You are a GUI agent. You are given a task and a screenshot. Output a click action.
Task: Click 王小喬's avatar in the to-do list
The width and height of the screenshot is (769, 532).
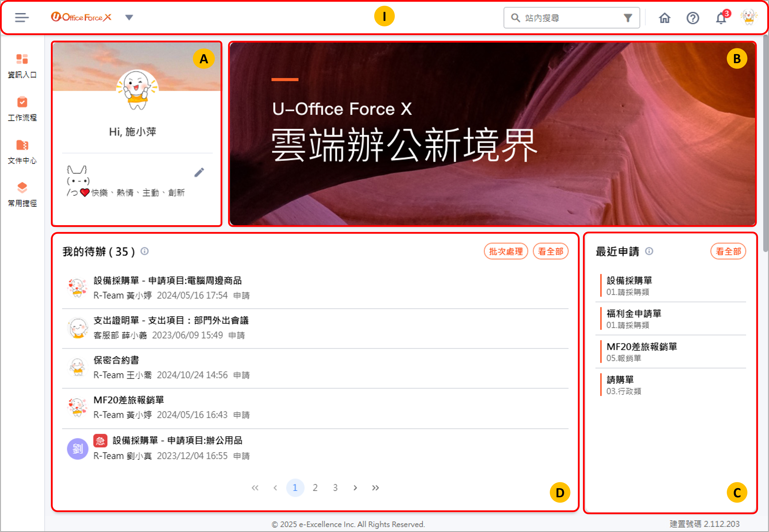(78, 368)
